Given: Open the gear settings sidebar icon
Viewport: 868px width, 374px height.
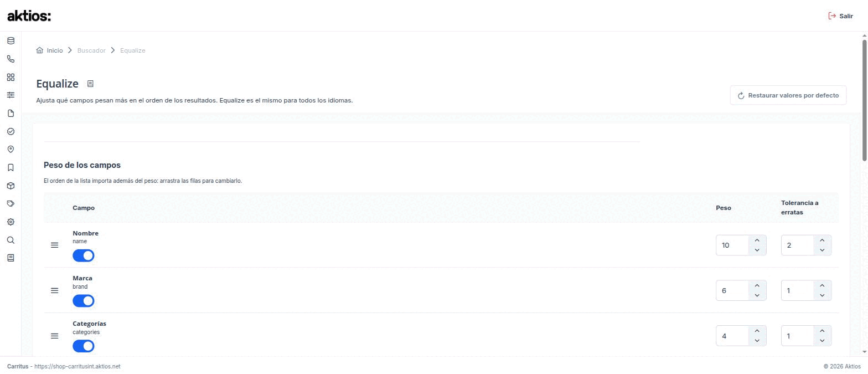Looking at the screenshot, I should 11,222.
